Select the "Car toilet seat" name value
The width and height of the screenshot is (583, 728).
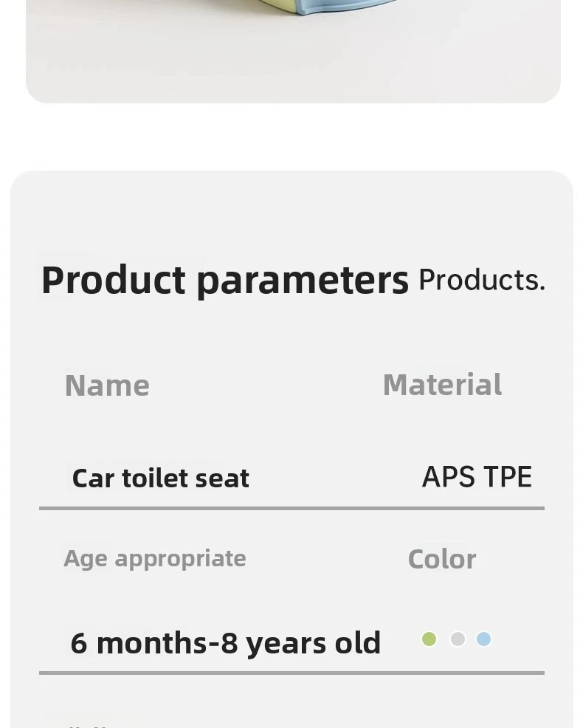(160, 478)
